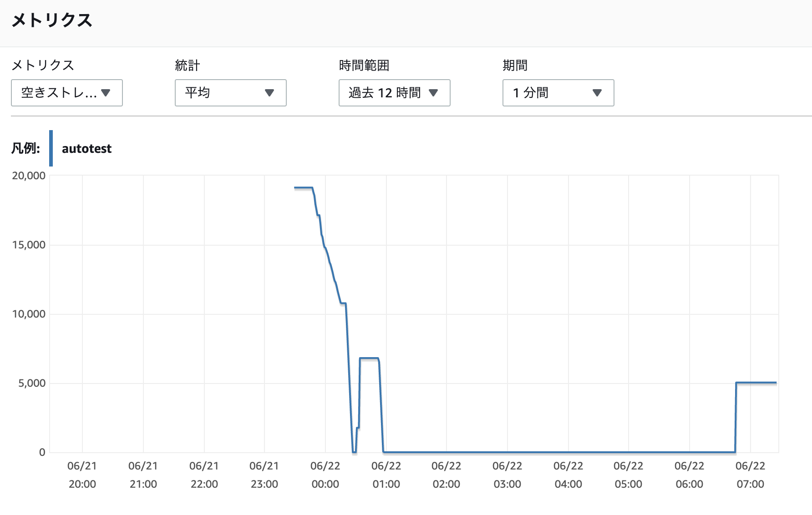Click the 06/22 07:00 x-axis label
Image resolution: width=812 pixels, height=515 pixels.
click(x=750, y=475)
